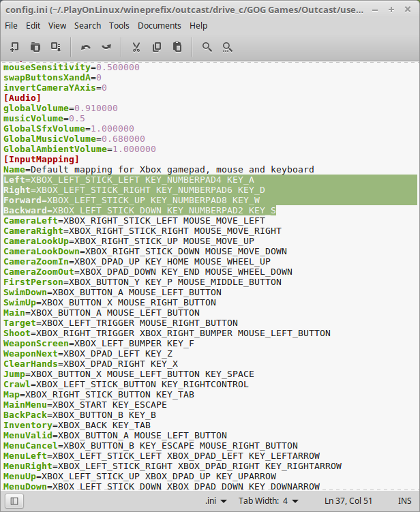Maximize the config.ini window
Viewport: 420px width, 512px height.
tap(391, 10)
